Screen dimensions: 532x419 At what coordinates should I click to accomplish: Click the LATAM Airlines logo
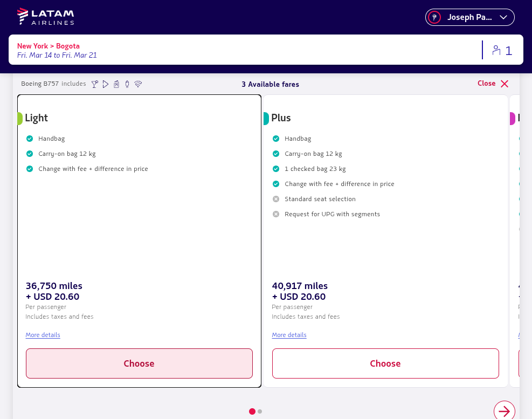pyautogui.click(x=45, y=17)
